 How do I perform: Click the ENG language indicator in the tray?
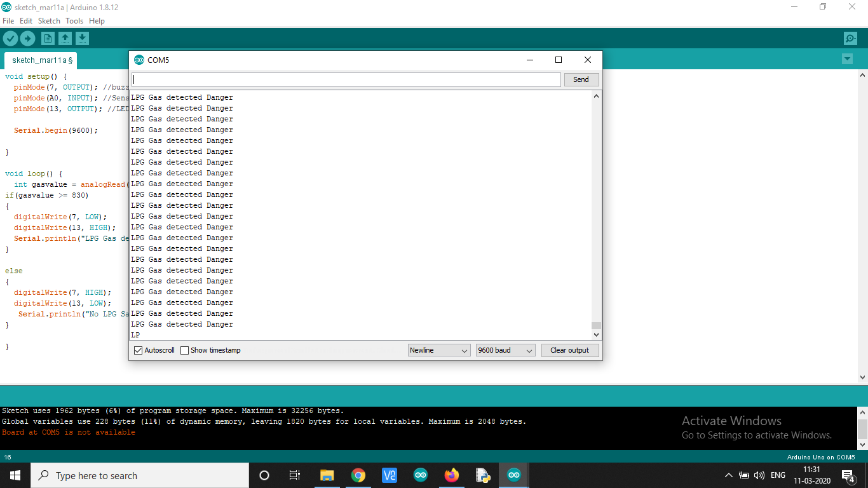point(778,475)
